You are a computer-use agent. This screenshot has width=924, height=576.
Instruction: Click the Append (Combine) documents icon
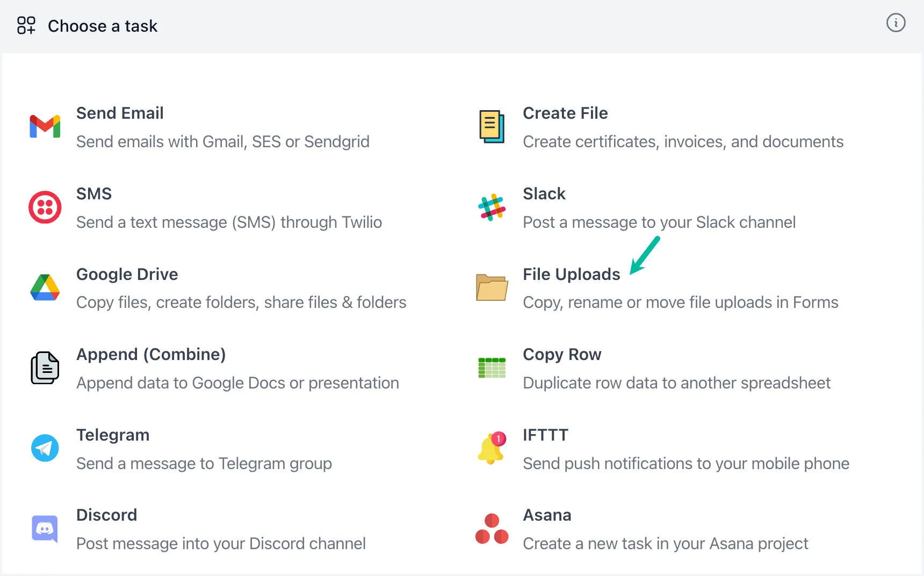45,368
